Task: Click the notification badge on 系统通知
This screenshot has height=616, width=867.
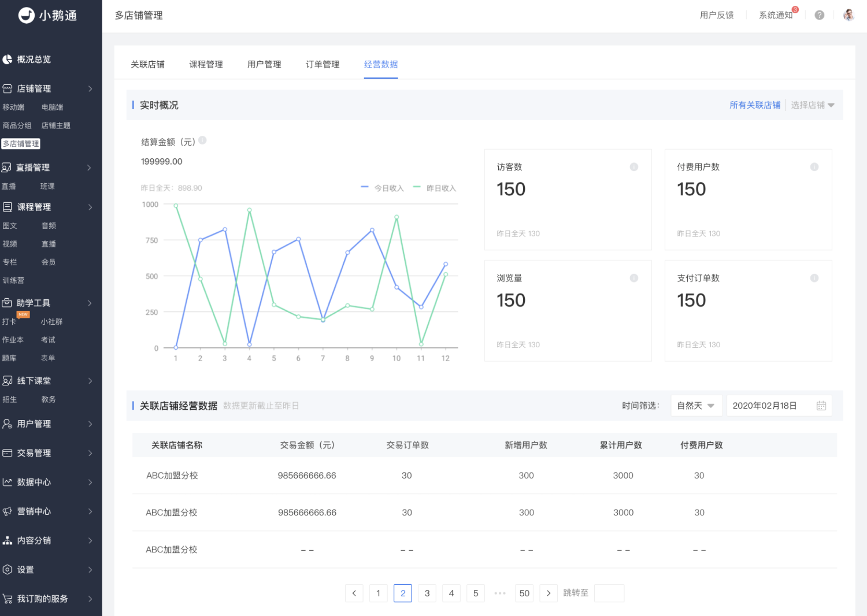Action: coord(795,9)
